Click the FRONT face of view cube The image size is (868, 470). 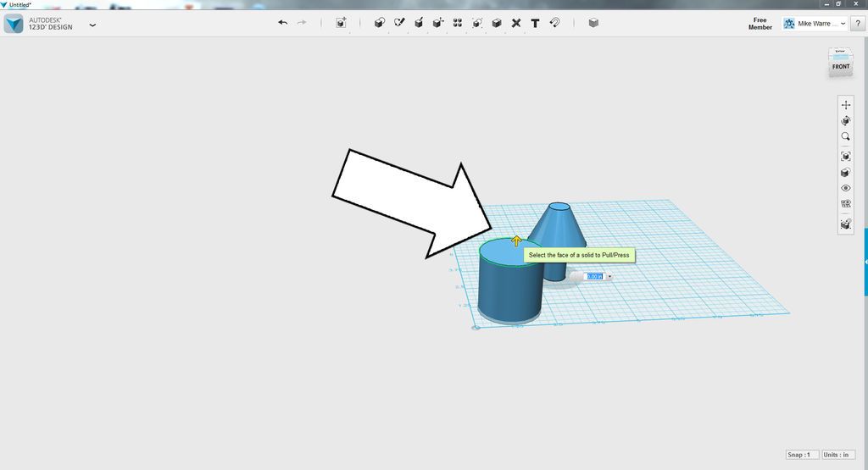[840, 67]
